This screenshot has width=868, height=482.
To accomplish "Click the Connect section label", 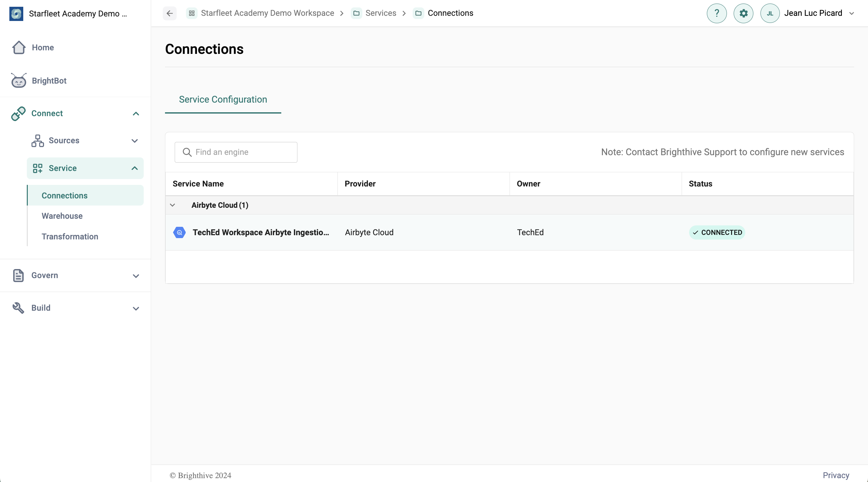I will (x=47, y=114).
